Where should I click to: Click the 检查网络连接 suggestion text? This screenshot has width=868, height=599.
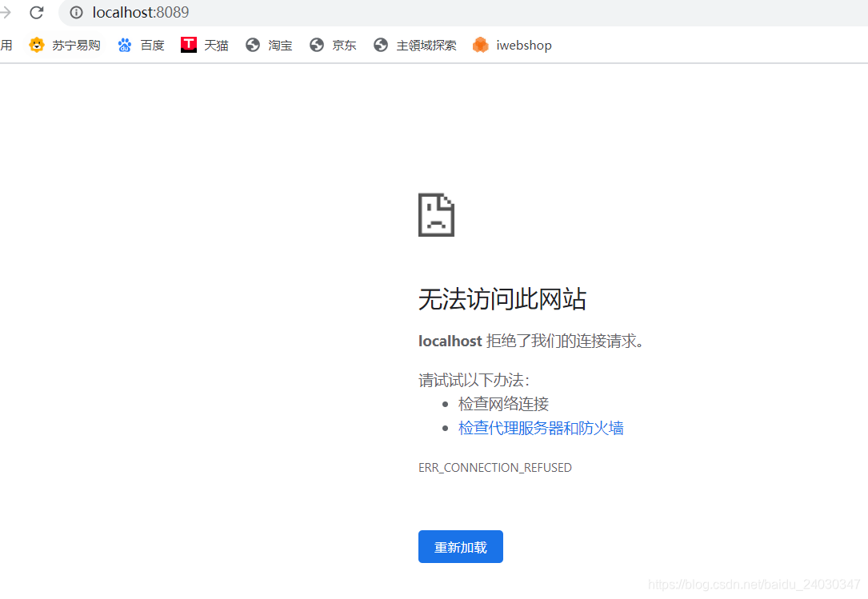[504, 404]
